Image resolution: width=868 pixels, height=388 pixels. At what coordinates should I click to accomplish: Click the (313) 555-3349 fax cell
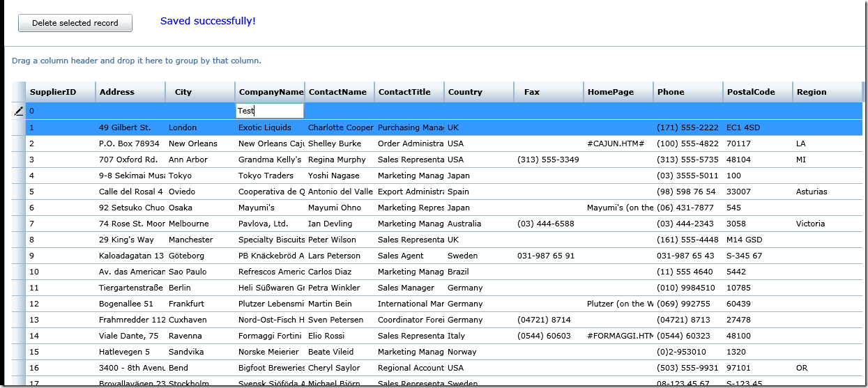point(549,160)
